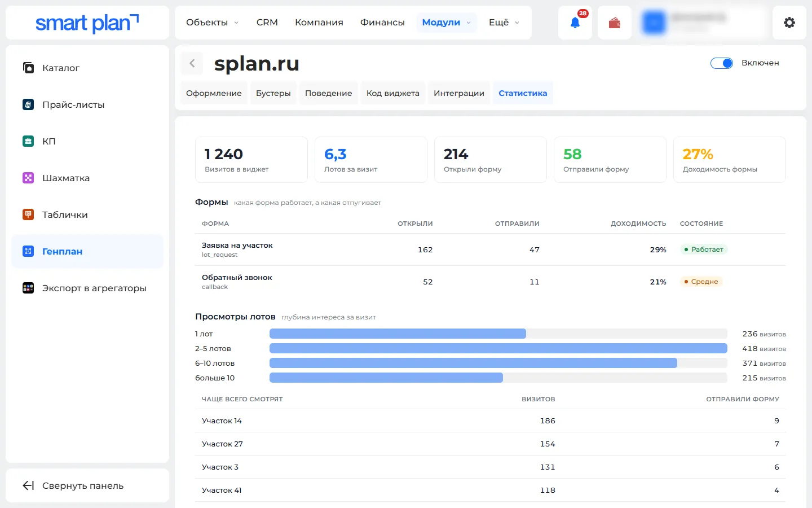This screenshot has width=812, height=508.
Task: Open the Компания menu item
Action: coord(319,23)
